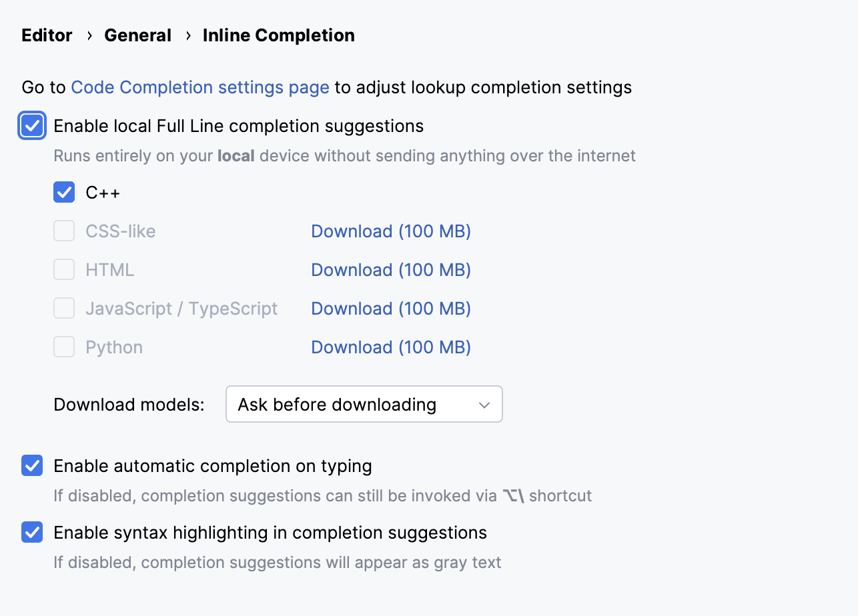Navigate to Editor in the breadcrumb
858x616 pixels.
point(47,35)
